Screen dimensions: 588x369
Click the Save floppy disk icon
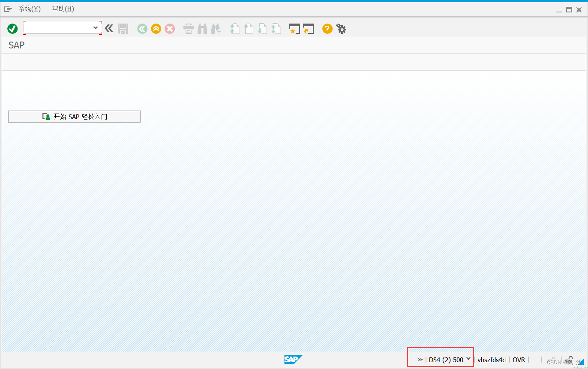pos(123,29)
